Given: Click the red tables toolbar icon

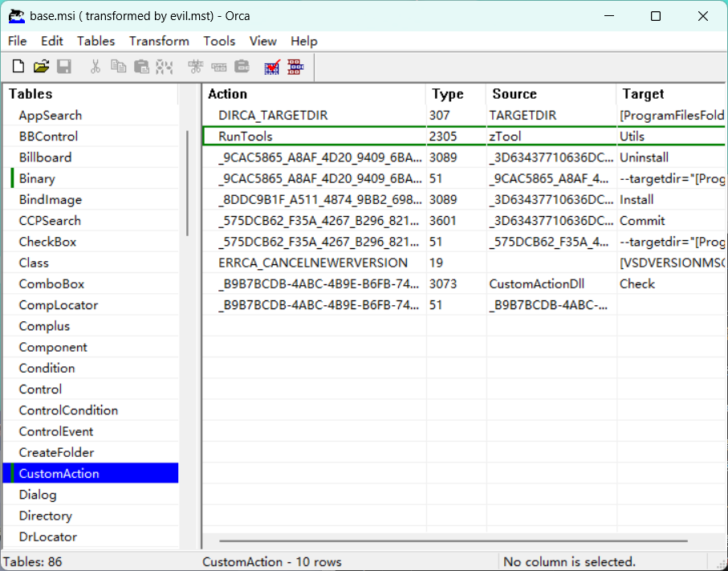Looking at the screenshot, I should [x=295, y=67].
